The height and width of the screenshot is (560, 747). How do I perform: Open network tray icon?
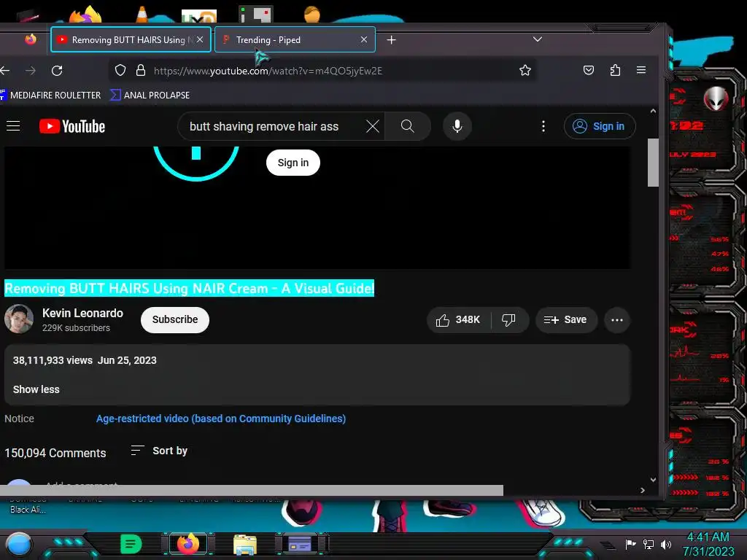[x=649, y=544]
